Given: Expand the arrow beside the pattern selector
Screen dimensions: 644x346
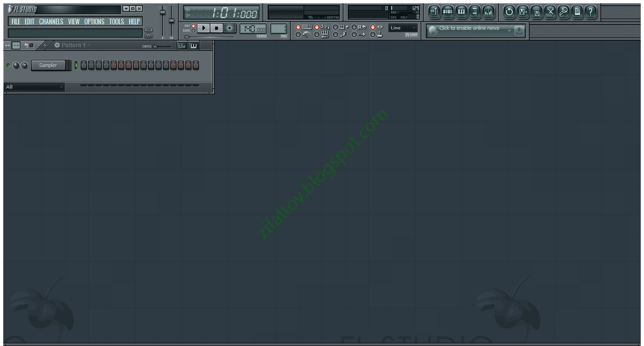Looking at the screenshot, I should 45,45.
